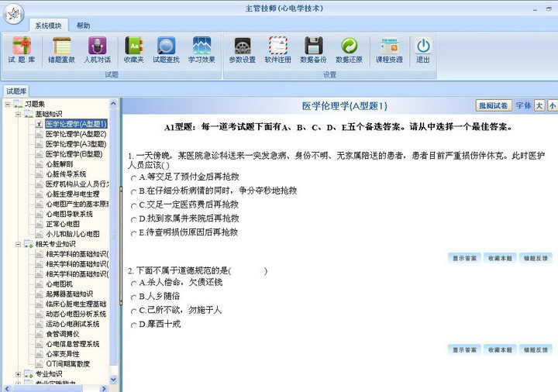Open 食管调搏仪 chapter
Image resolution: width=558 pixels, height=392 pixels.
63,334
